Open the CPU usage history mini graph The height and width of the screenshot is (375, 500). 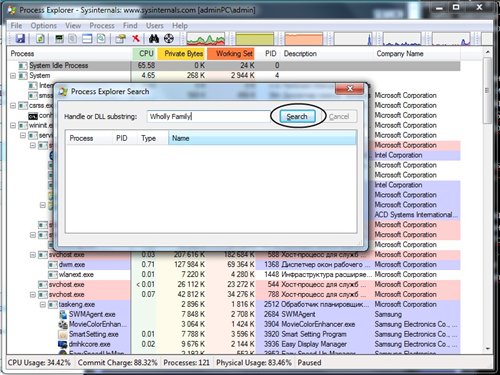coord(206,39)
